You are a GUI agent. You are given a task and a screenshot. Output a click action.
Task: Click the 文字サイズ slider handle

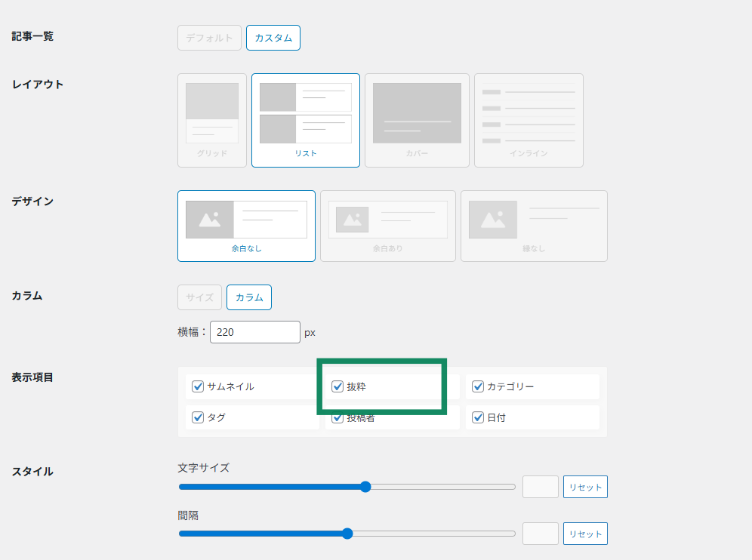[365, 487]
